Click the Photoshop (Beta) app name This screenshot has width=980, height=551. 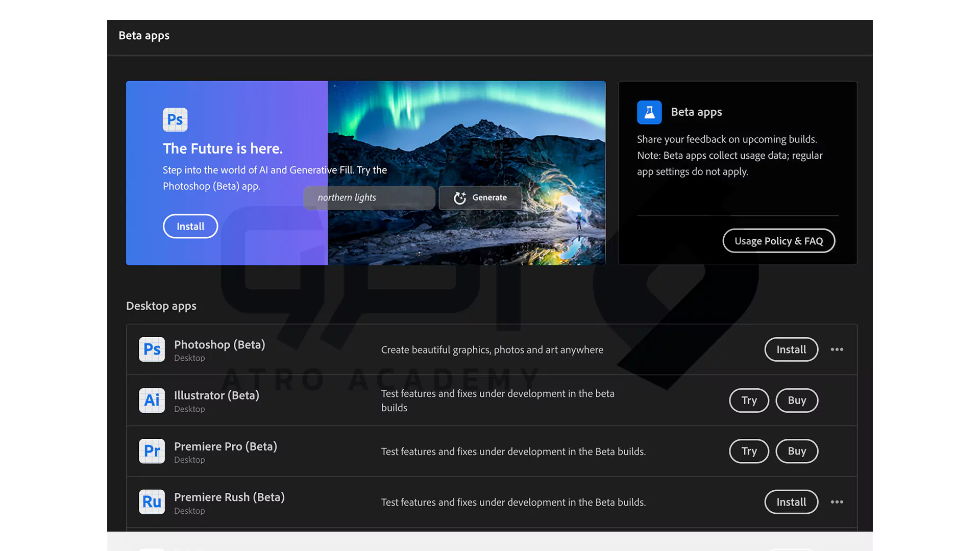click(219, 345)
